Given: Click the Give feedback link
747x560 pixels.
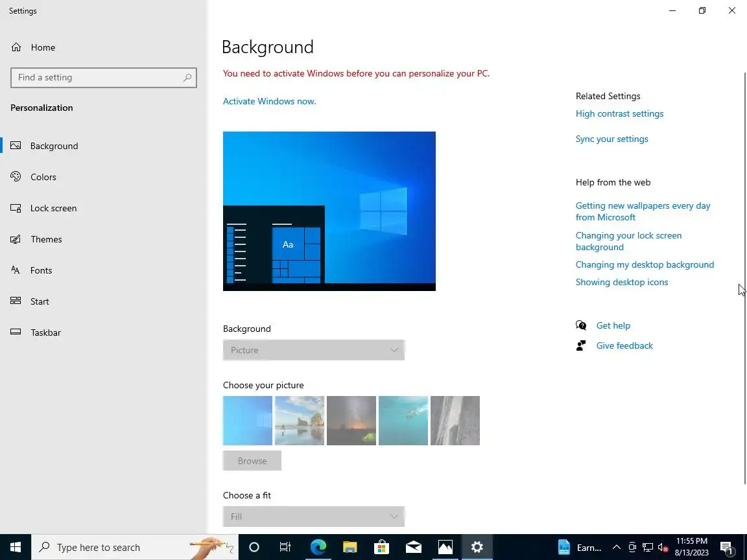Looking at the screenshot, I should click(624, 345).
